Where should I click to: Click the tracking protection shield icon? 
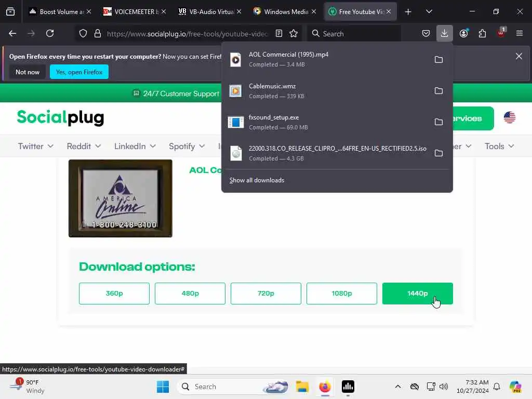[83, 34]
